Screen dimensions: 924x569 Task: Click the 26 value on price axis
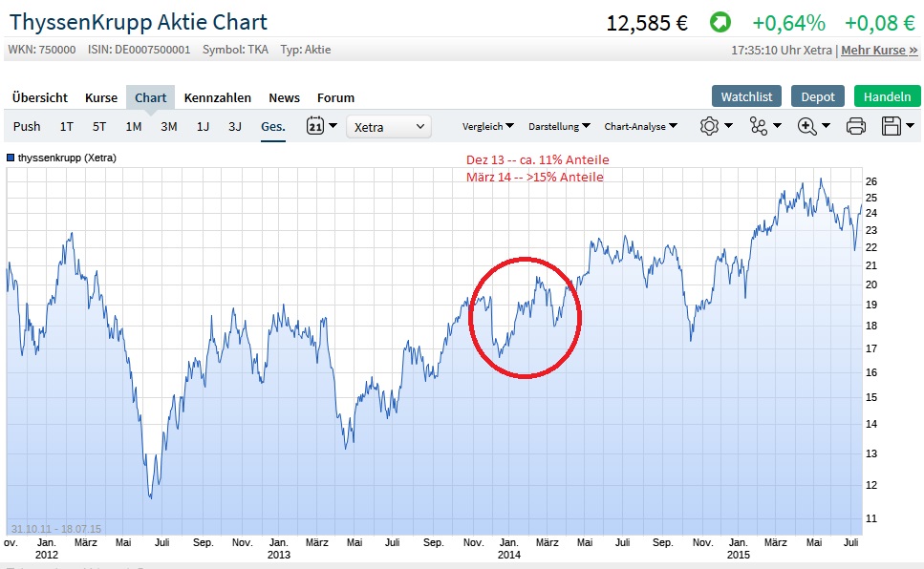(x=870, y=181)
